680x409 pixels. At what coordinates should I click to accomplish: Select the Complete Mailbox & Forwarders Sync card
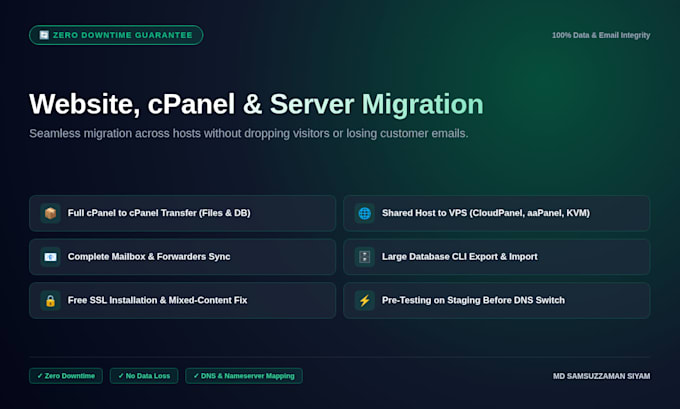tap(183, 257)
